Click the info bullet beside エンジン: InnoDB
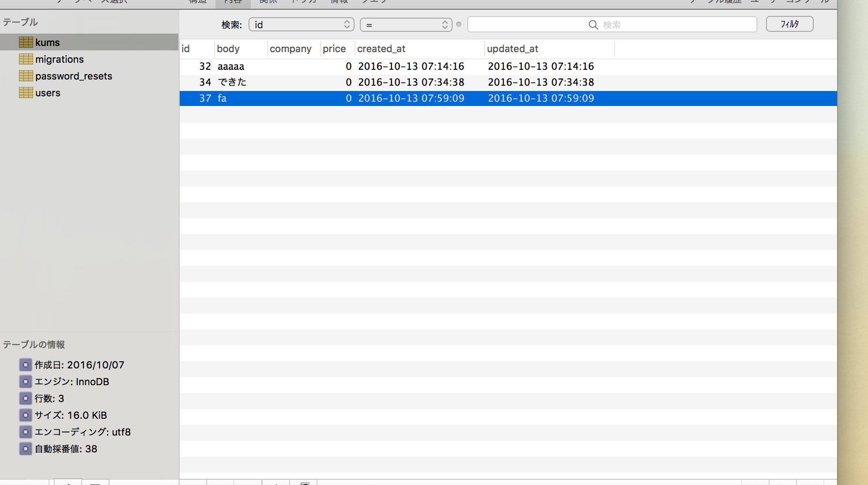This screenshot has width=868, height=485. point(25,381)
